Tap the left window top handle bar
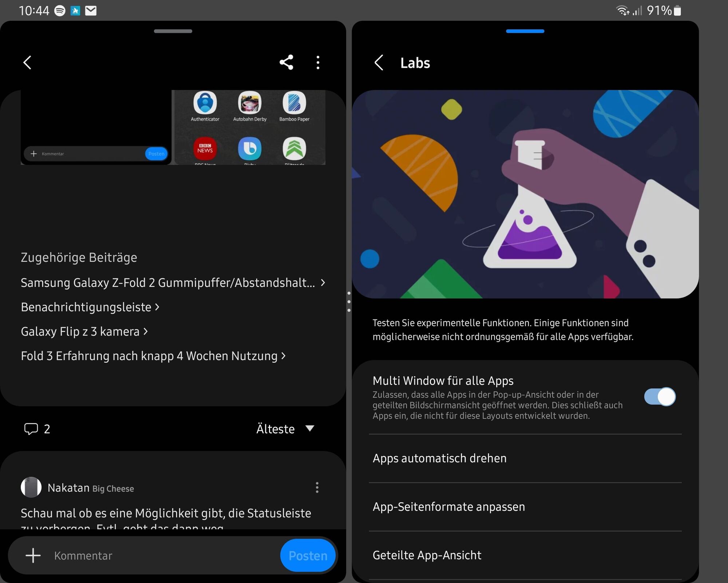Image resolution: width=728 pixels, height=583 pixels. pos(173,31)
